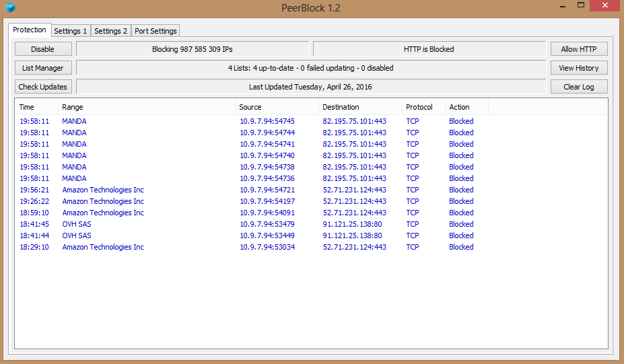Open the Settings 2 tab
This screenshot has width=624, height=364.
tap(110, 31)
